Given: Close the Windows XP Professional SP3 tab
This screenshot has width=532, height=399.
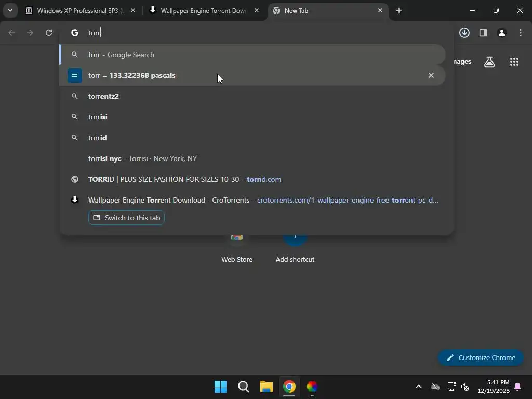Looking at the screenshot, I should (133, 10).
